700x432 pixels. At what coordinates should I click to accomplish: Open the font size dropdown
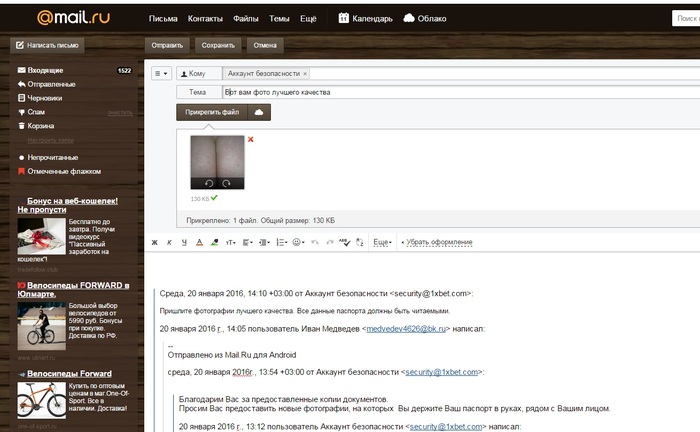click(x=230, y=242)
